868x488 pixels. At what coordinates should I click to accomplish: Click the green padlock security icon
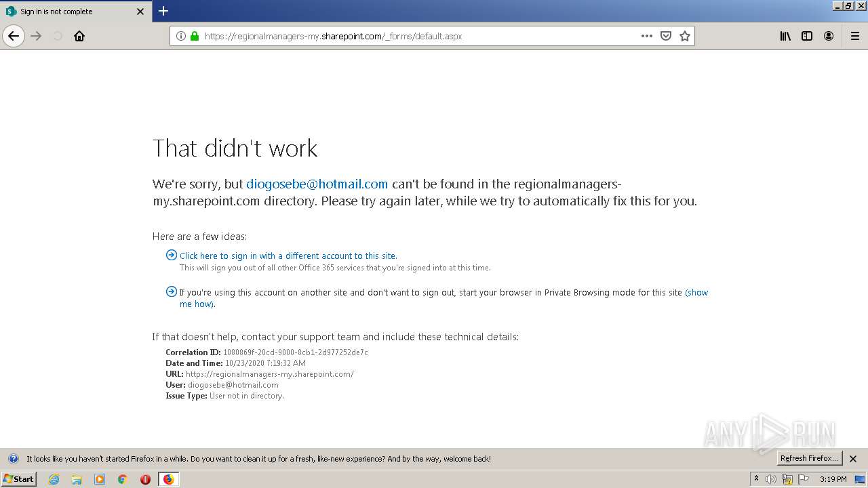[195, 36]
